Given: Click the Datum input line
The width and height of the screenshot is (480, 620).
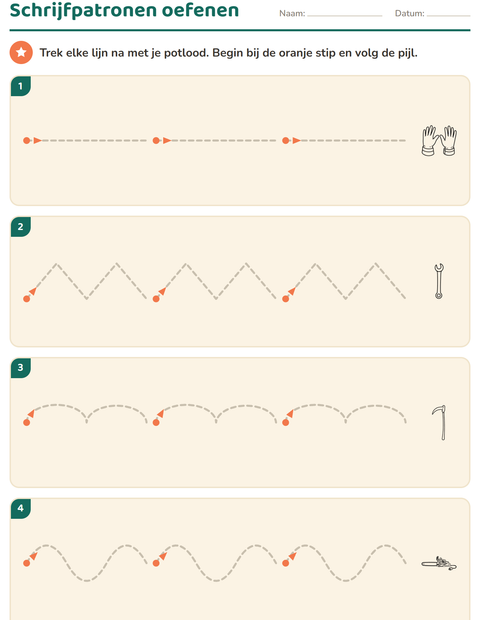Looking at the screenshot, I should [448, 16].
